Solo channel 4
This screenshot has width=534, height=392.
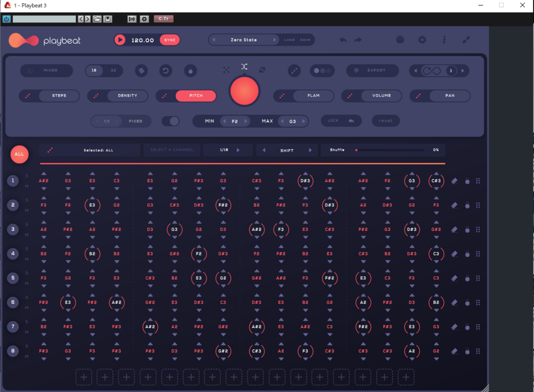pyautogui.click(x=27, y=249)
